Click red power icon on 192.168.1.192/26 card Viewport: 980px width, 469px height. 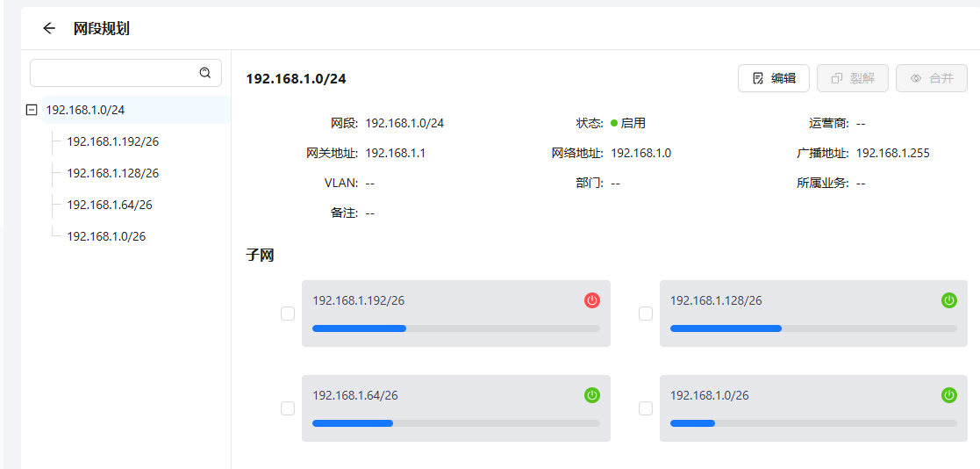[592, 300]
